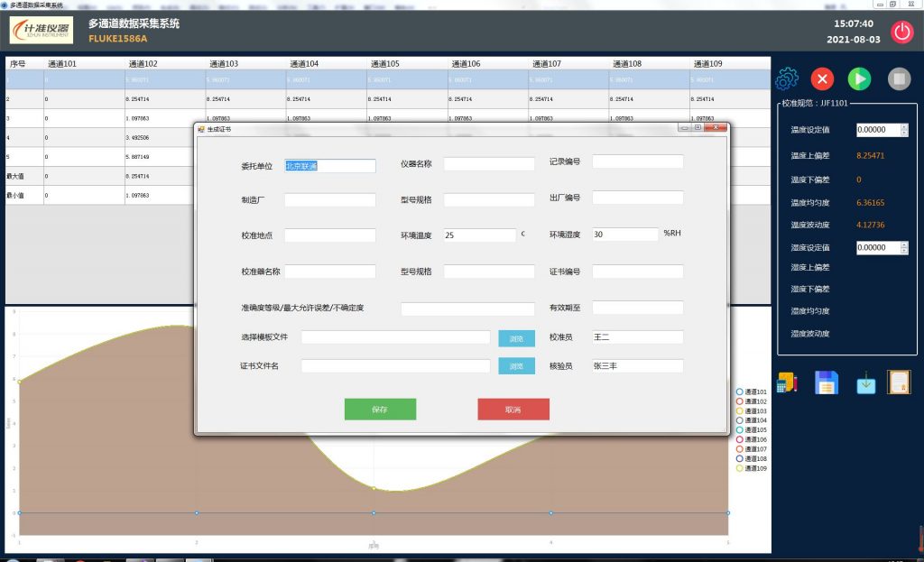Click the 序号 column header
Viewport: 924px width, 562px height.
(18, 64)
